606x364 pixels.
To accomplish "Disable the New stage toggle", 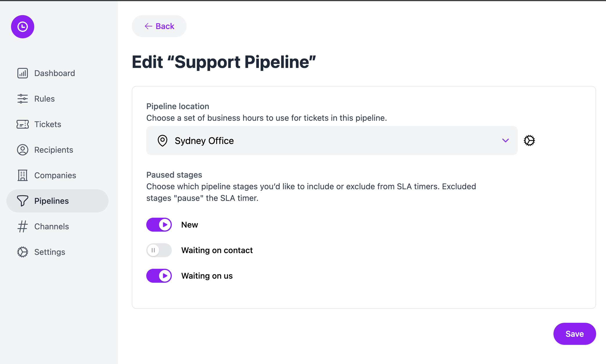I will pyautogui.click(x=159, y=225).
